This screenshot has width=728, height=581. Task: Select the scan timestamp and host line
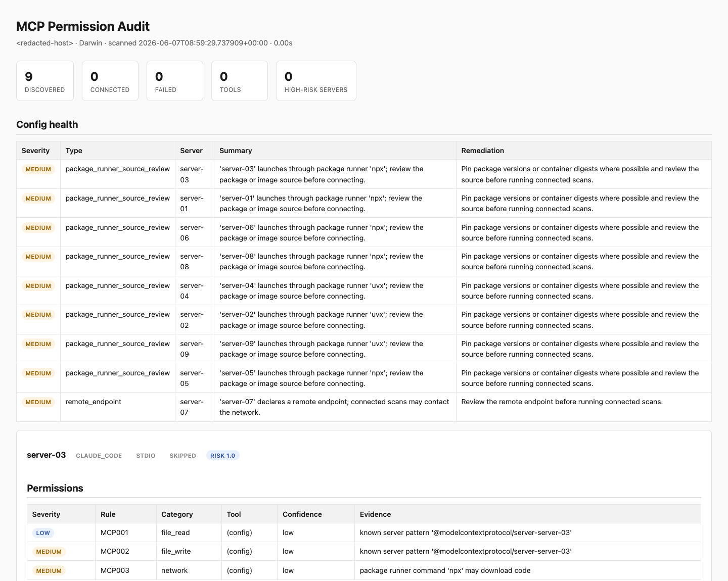(x=154, y=43)
